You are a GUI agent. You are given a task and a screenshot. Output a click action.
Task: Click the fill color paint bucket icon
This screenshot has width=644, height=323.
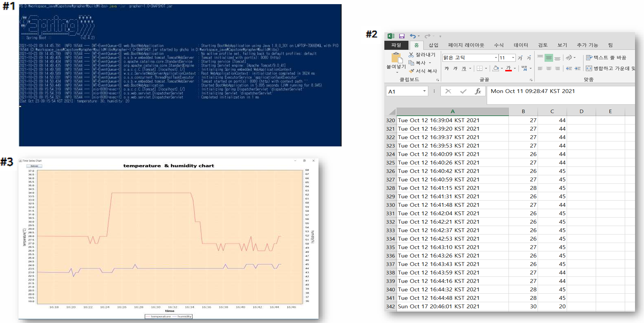coord(495,68)
